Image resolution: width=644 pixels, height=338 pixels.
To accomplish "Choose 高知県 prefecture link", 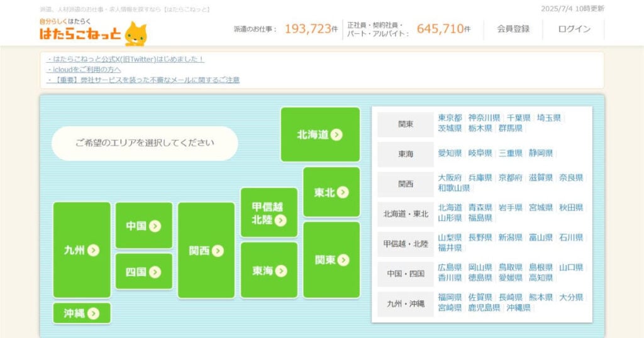I will click(541, 278).
